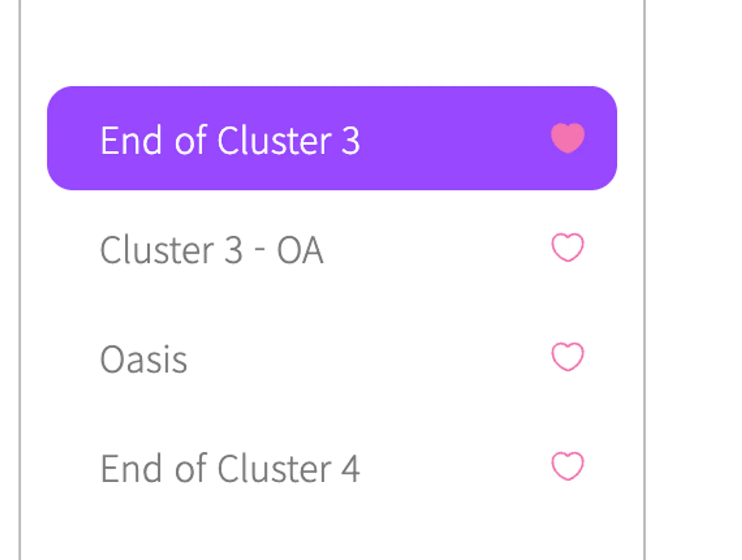742x560 pixels.
Task: Click the "End of Cluster 4" text
Action: coord(230,468)
